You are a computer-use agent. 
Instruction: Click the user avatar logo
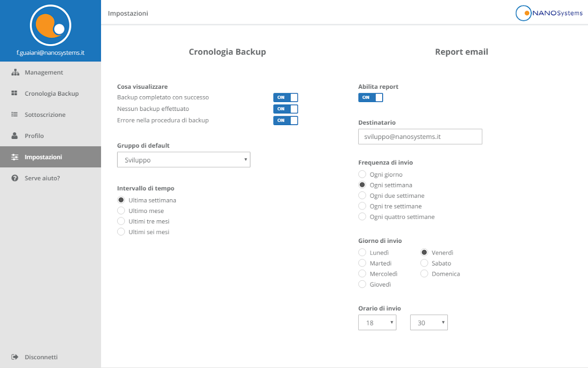pos(50,26)
